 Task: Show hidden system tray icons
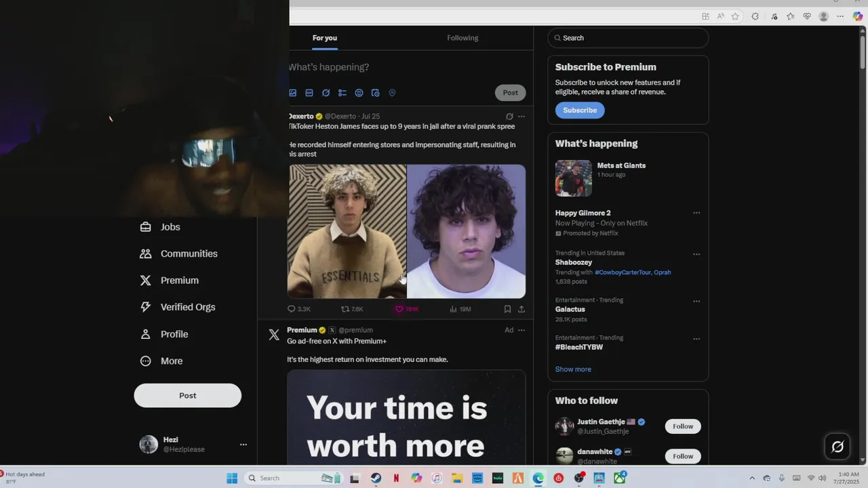751,479
